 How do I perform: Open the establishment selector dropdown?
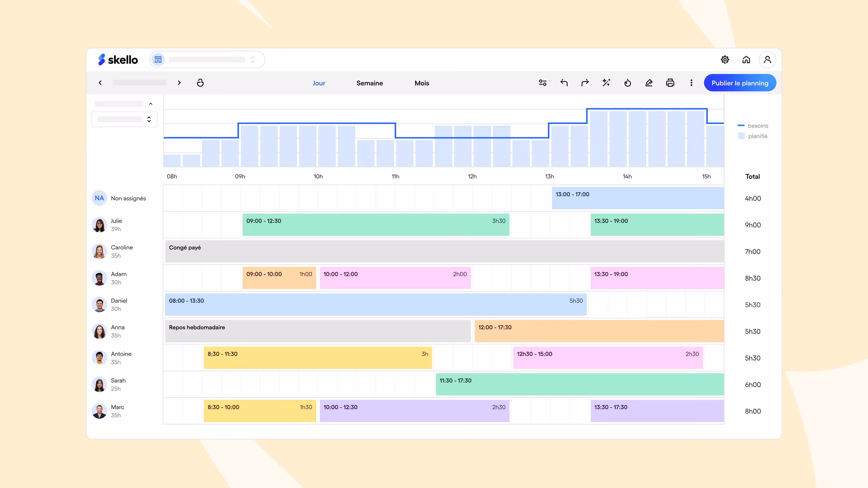point(207,60)
